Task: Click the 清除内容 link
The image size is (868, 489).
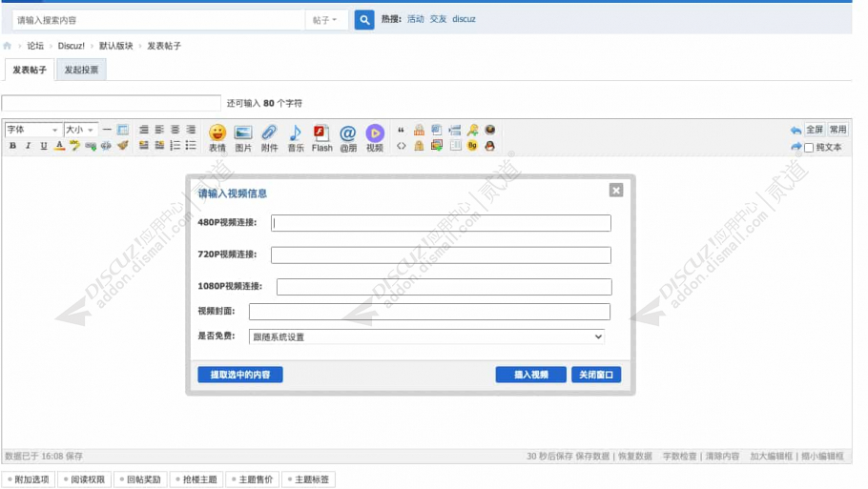Action: (x=722, y=457)
